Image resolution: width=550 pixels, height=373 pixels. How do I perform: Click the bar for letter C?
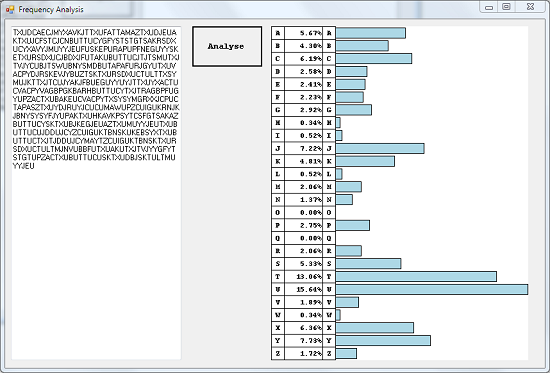(374, 59)
